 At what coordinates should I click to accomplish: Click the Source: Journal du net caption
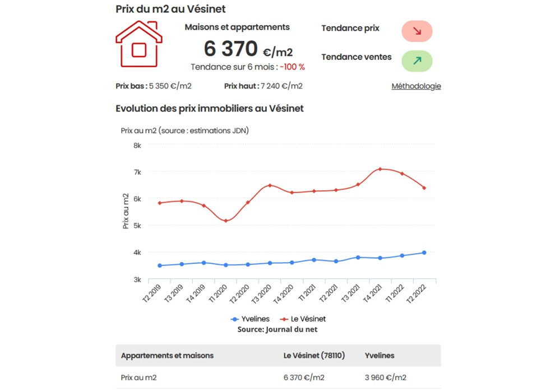click(x=277, y=329)
